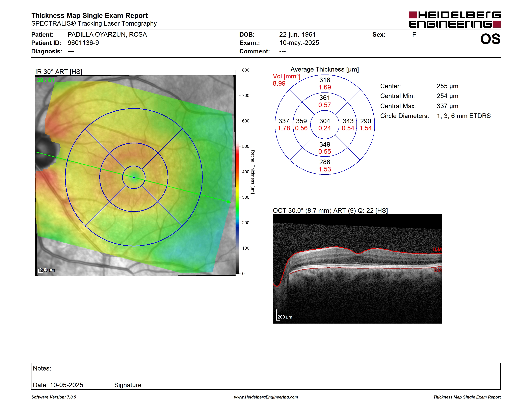This screenshot has width=532, height=411.
Task: Click the outer left volume 1.78
Action: point(284,128)
